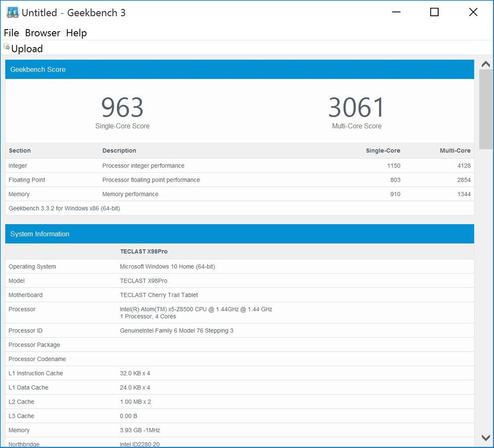Image resolution: width=494 pixels, height=448 pixels.
Task: Select 'Intel ID2280 20' Northbridge value
Action: coord(140,444)
